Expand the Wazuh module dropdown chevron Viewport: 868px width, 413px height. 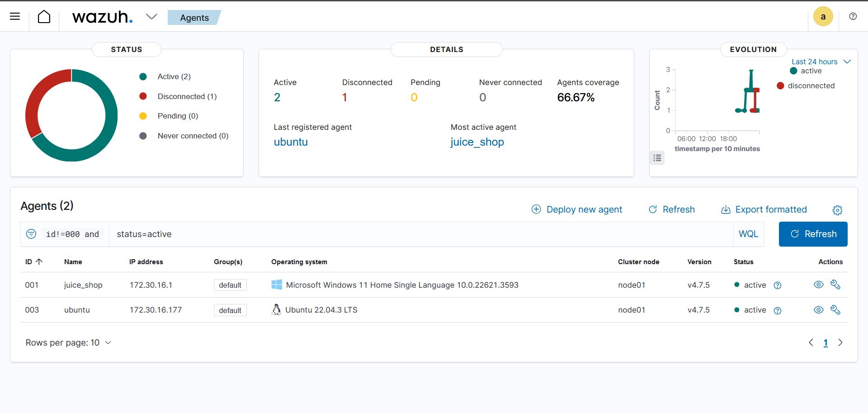(151, 17)
